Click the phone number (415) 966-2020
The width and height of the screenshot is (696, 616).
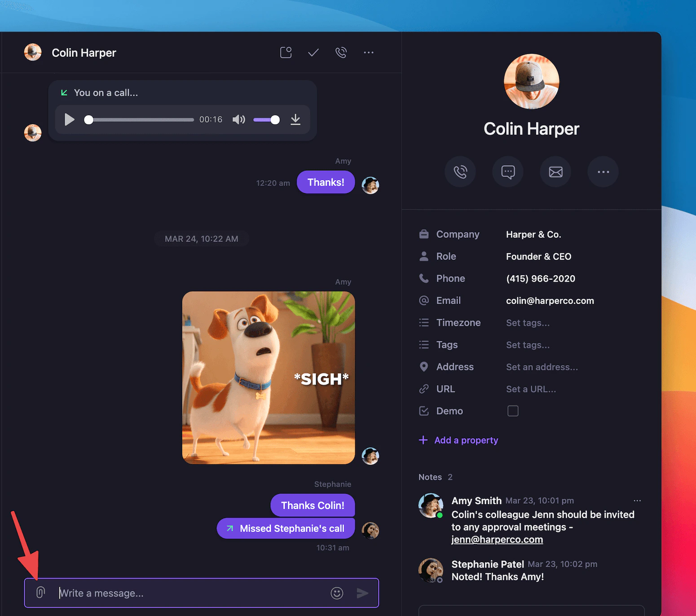[541, 278]
